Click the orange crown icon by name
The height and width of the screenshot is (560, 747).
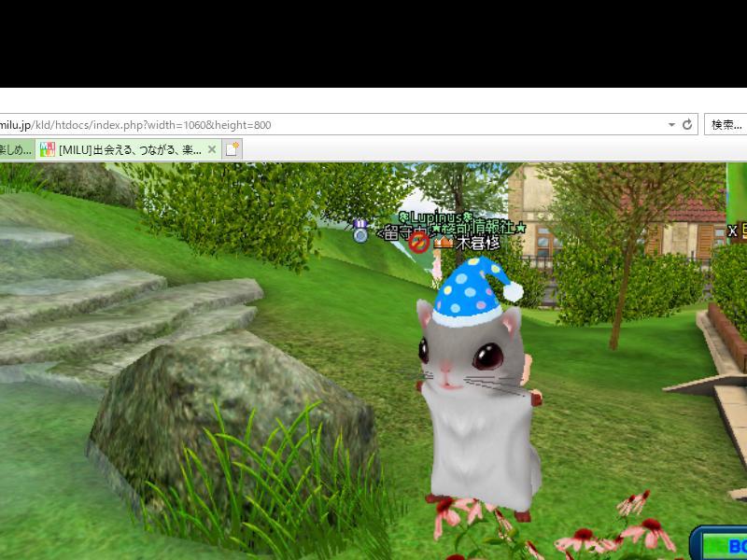[443, 243]
